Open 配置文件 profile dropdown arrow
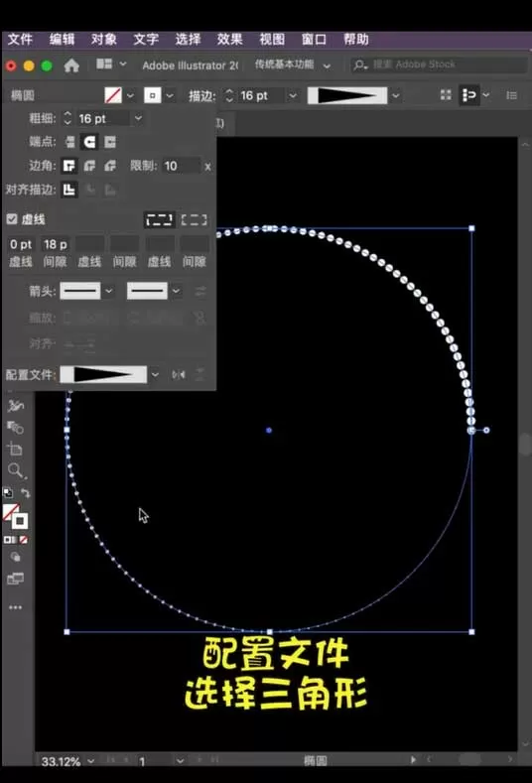 tap(155, 374)
